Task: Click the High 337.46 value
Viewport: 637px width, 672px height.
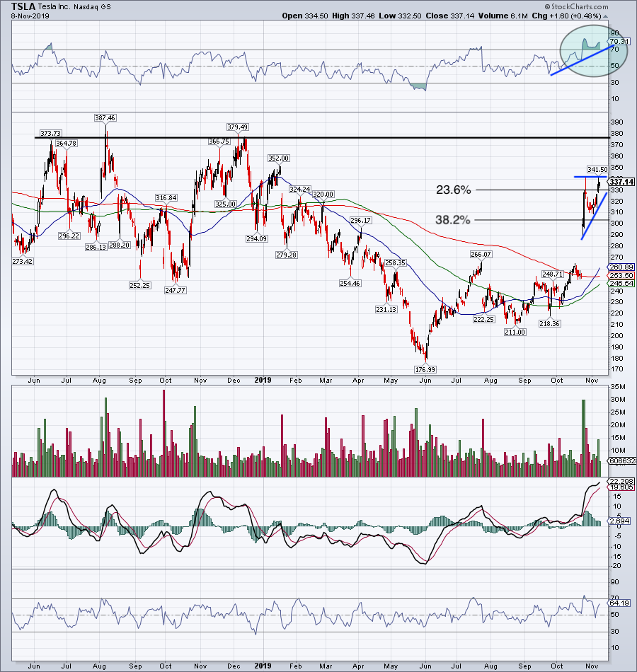Action: (353, 16)
